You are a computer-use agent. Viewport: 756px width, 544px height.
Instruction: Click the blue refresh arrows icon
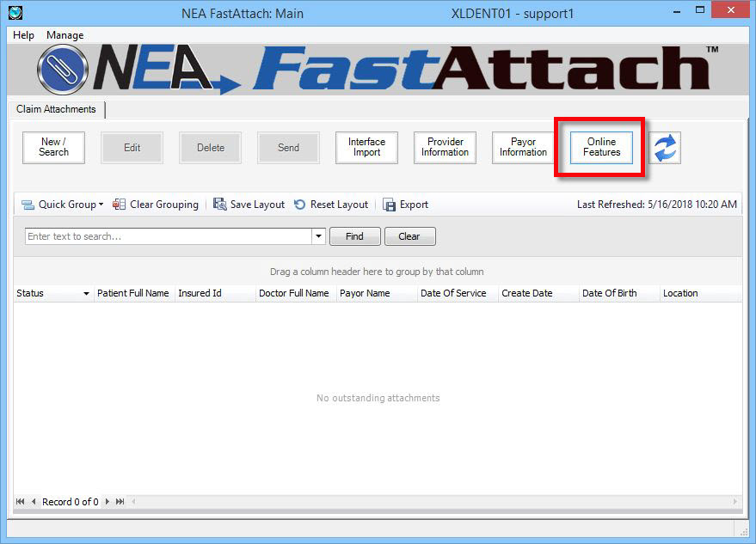(665, 148)
